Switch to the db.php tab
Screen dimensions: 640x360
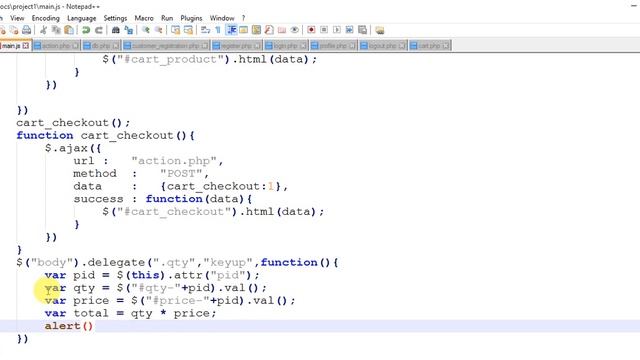click(101, 46)
